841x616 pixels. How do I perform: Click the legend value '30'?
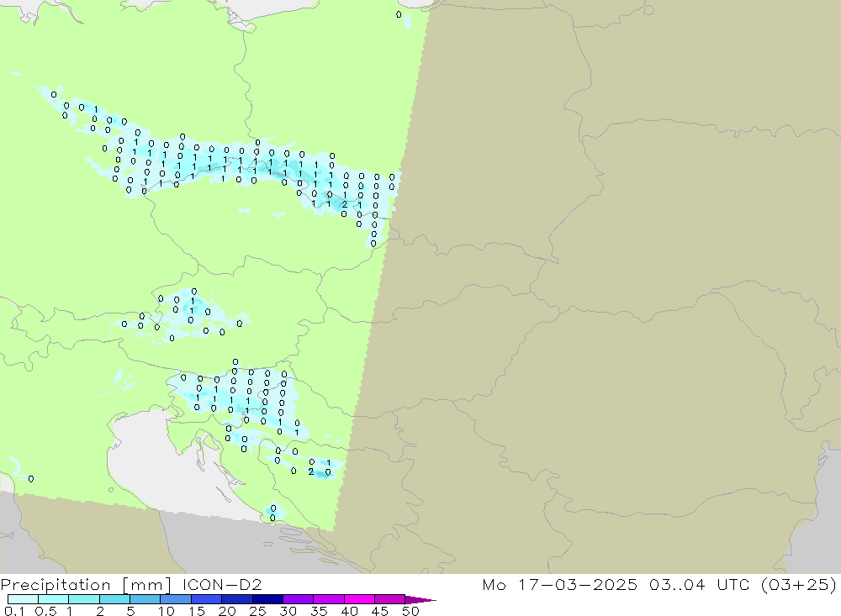[288, 611]
